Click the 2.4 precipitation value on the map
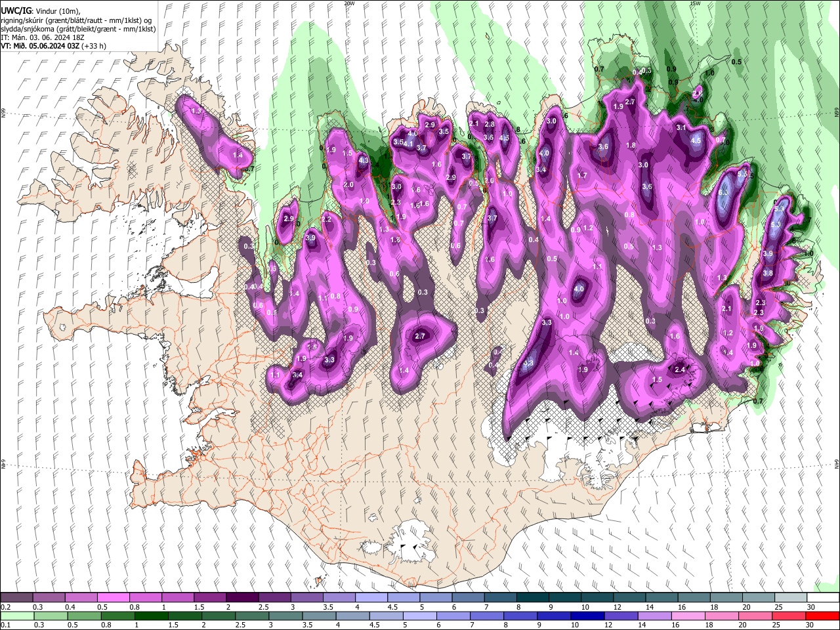840x630 pixels. click(x=680, y=369)
